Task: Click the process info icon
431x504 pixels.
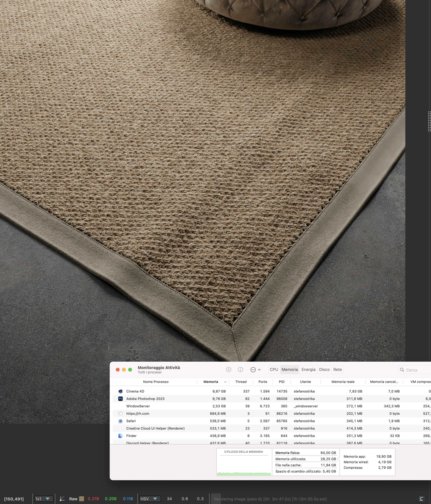Action: pyautogui.click(x=240, y=370)
